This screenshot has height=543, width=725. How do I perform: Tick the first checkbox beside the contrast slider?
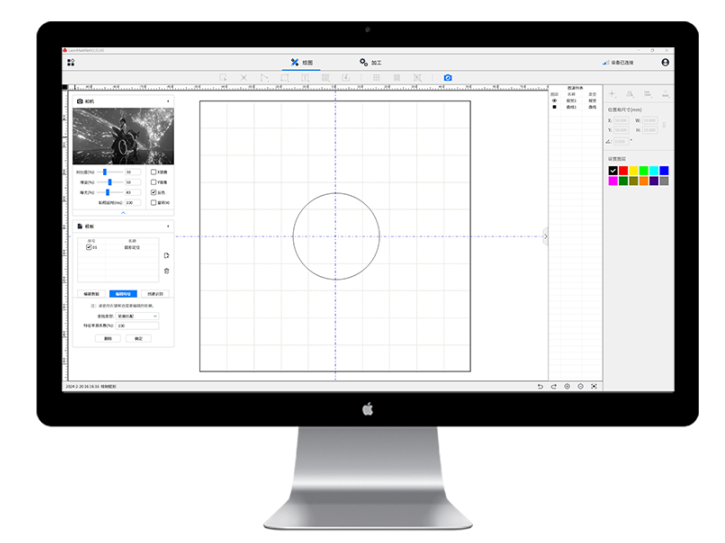click(154, 172)
